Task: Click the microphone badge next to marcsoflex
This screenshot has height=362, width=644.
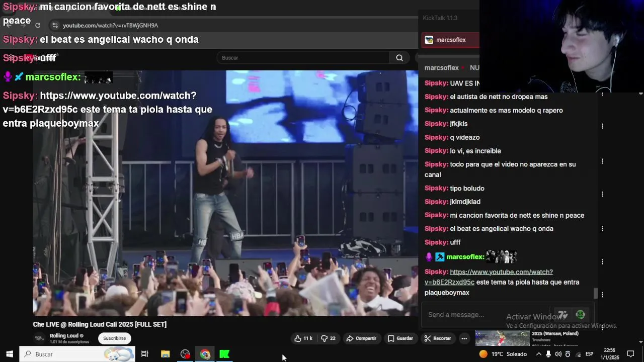Action: pos(429,257)
